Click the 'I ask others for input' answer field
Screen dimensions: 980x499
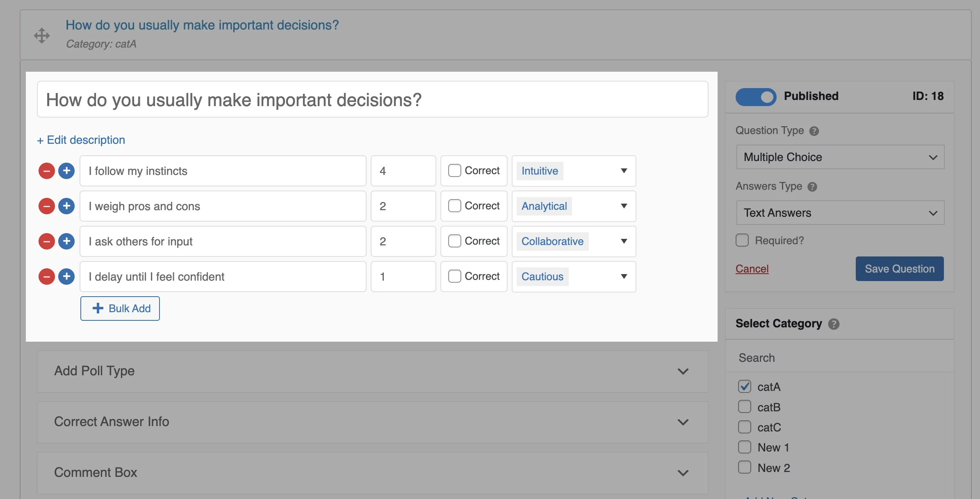[223, 241]
